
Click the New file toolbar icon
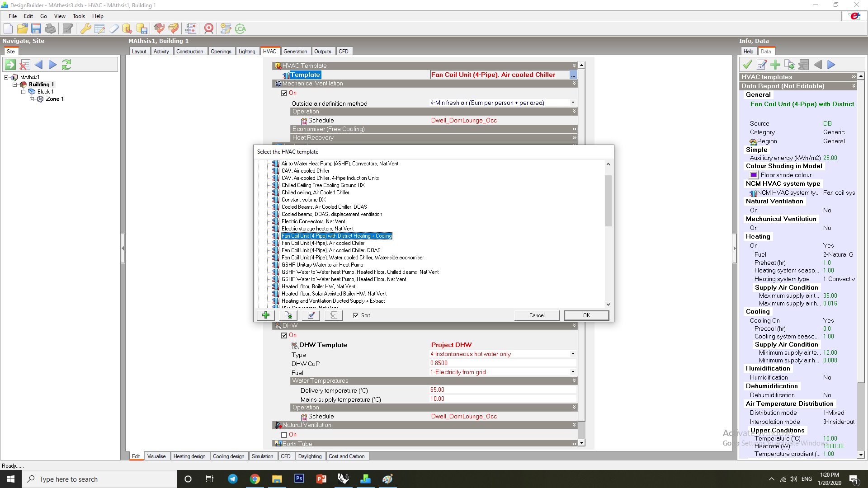pos(8,29)
